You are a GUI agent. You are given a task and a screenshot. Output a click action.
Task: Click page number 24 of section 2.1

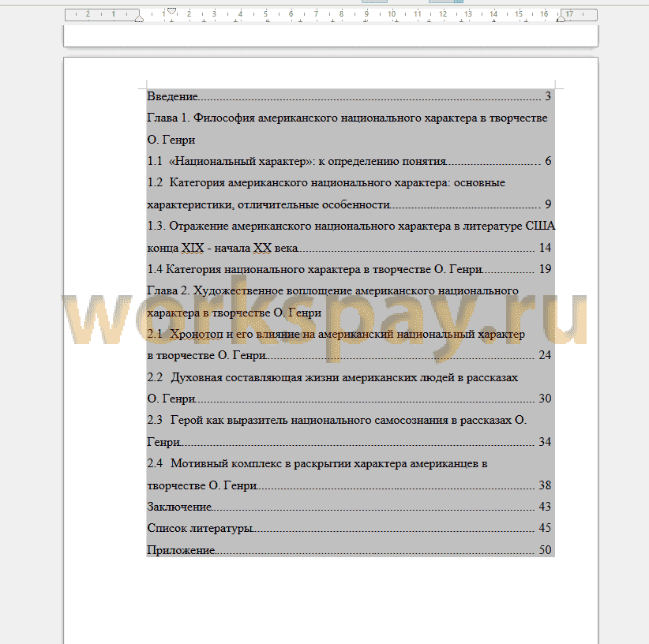[x=545, y=355]
